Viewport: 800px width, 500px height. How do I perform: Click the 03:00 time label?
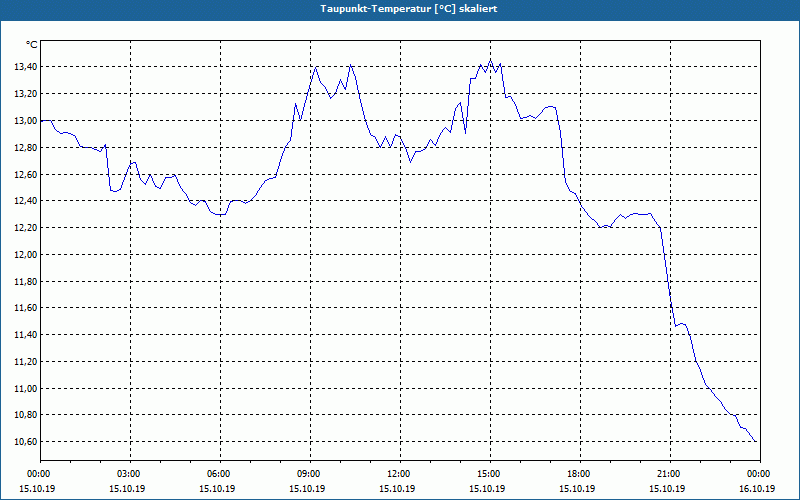click(x=131, y=474)
